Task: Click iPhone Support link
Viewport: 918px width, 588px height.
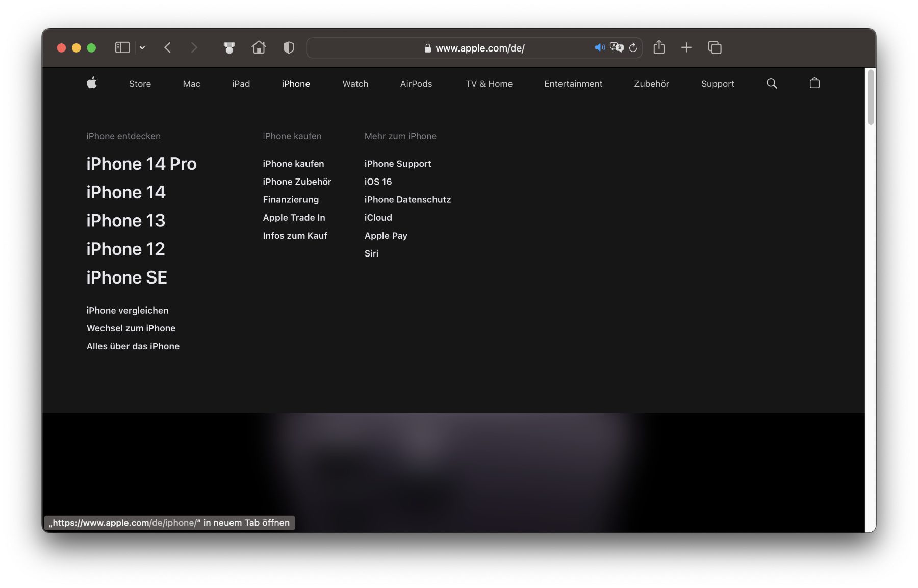Action: pyautogui.click(x=398, y=164)
